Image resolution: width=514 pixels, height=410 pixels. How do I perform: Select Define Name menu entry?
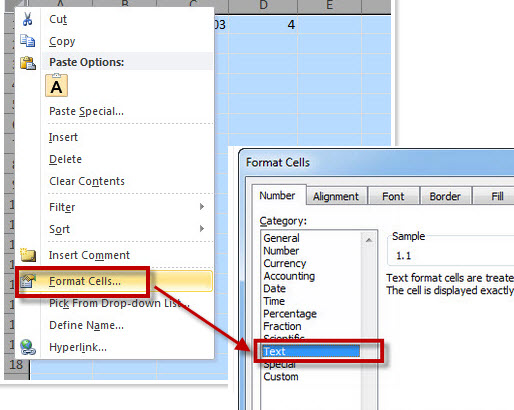[86, 325]
